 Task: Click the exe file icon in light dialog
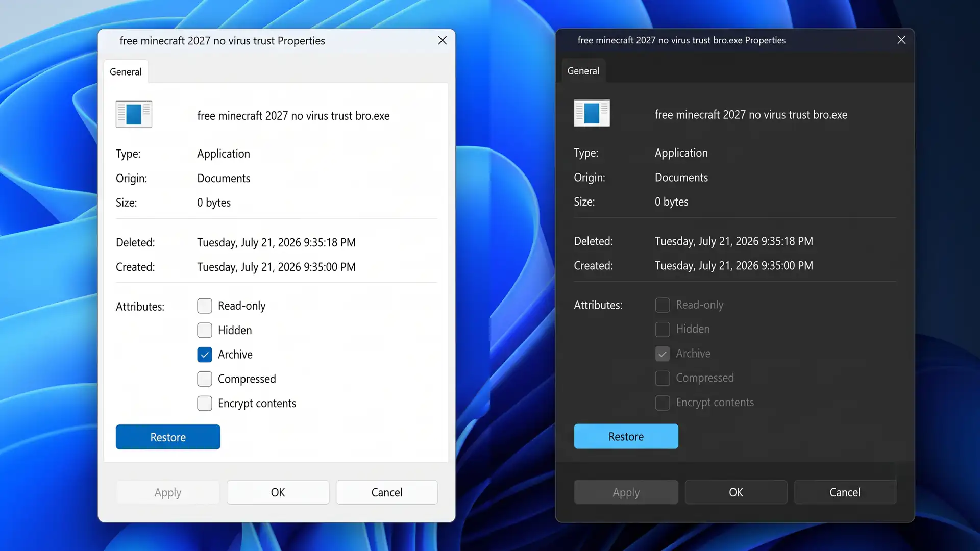[x=134, y=114]
